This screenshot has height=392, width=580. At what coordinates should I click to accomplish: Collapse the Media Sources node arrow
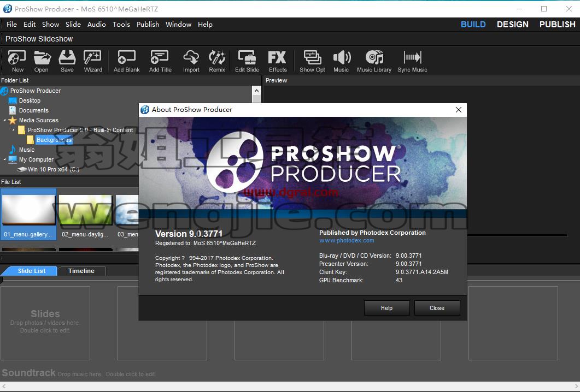pyautogui.click(x=4, y=120)
